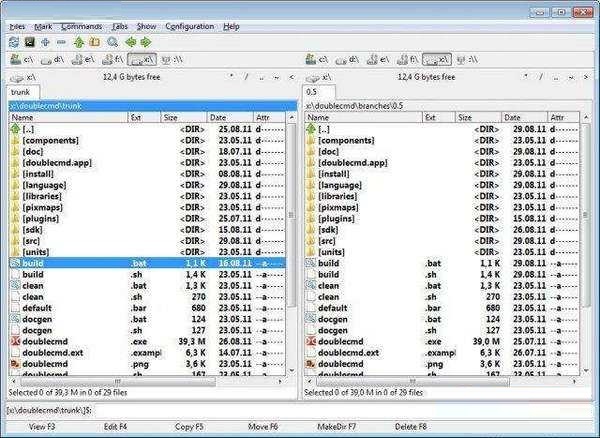
Task: Switch left panel to drive e:\
Action: point(83,60)
